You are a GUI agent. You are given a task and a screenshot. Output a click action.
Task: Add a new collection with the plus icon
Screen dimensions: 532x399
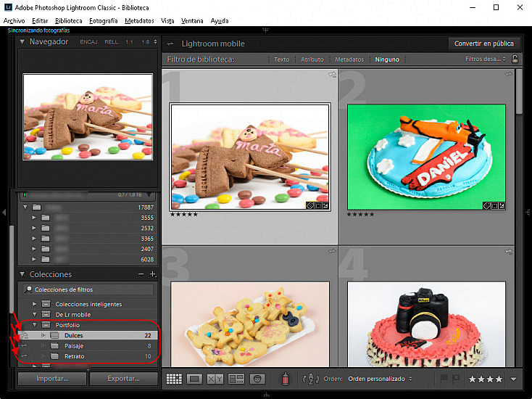click(x=153, y=274)
